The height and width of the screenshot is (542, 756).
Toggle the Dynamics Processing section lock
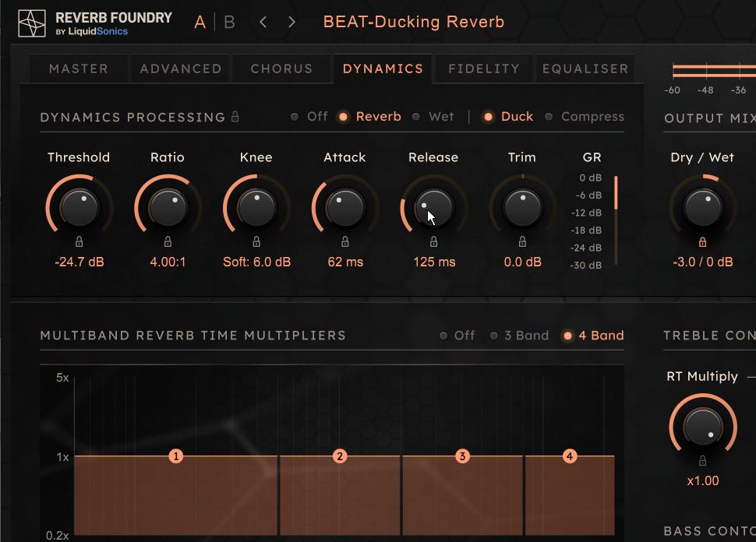point(235,116)
